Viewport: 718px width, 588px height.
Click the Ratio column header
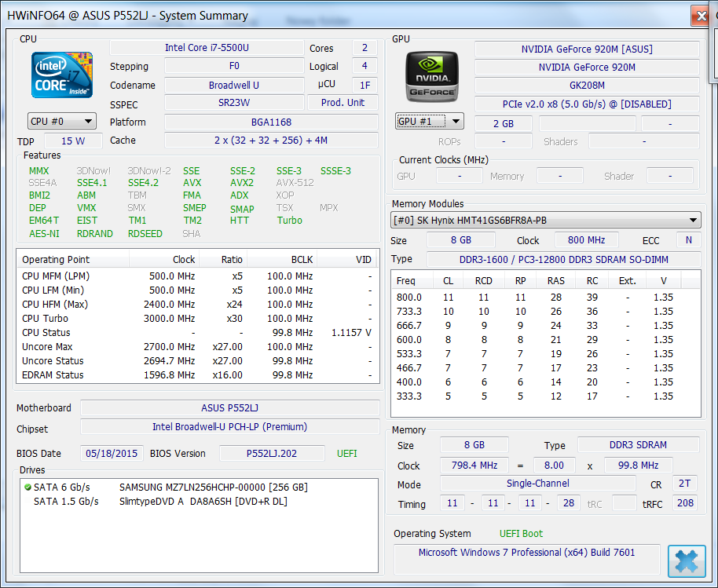coord(223,259)
